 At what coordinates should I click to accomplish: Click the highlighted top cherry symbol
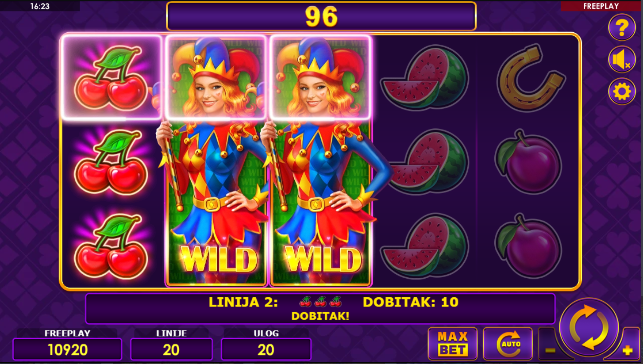click(x=112, y=77)
